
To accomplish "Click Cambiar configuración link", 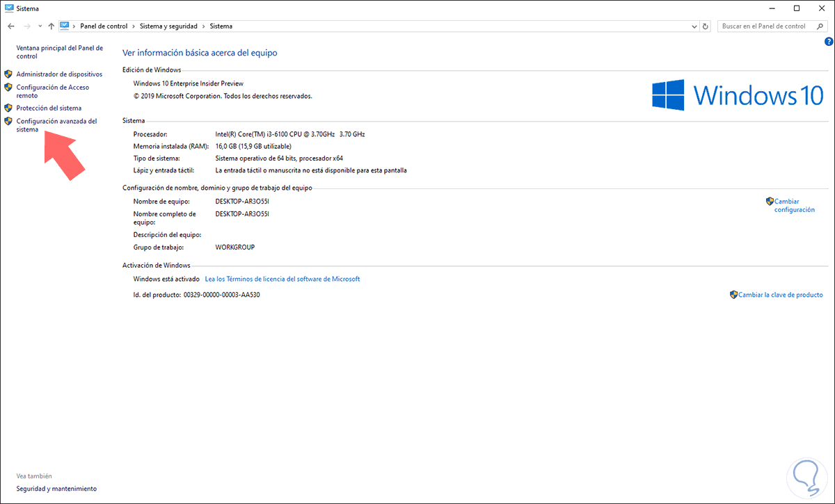I will point(795,205).
